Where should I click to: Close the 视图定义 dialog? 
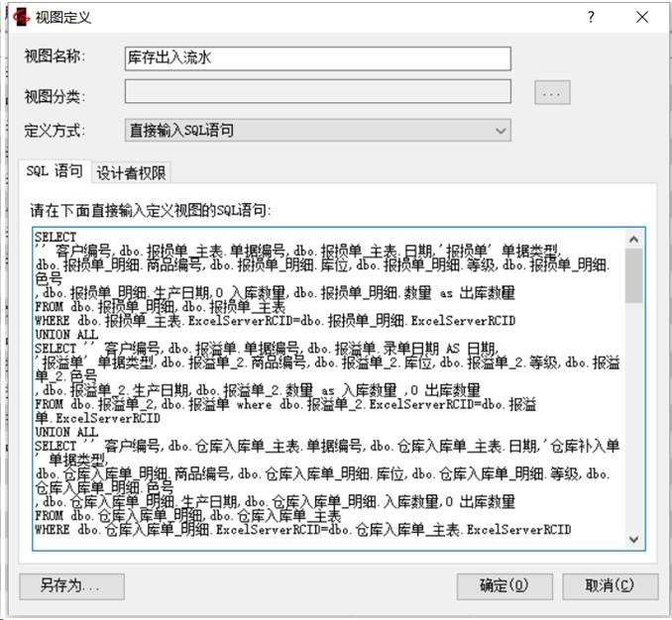tap(642, 17)
